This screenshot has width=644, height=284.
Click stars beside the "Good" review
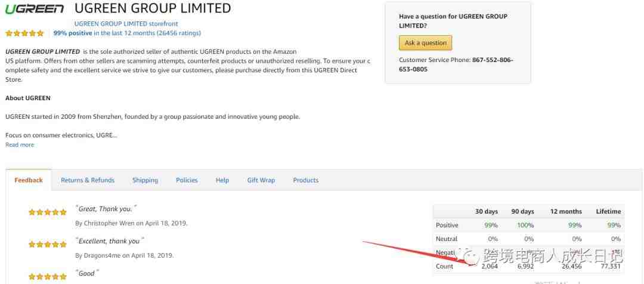point(48,277)
